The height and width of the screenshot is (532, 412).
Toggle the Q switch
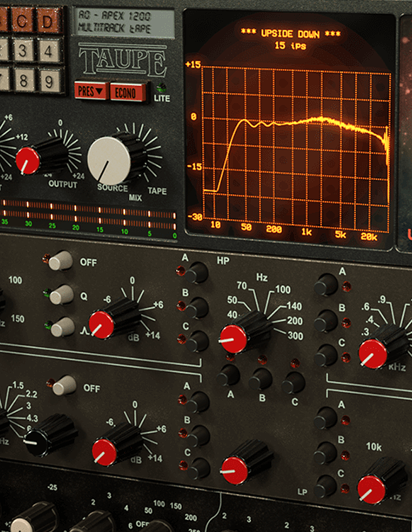point(61,294)
